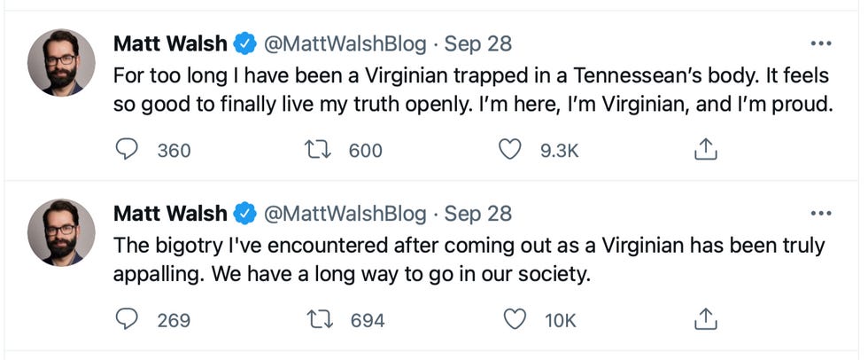This screenshot has height=360, width=868.
Task: Click @MattWalshBlog handle in second tweet
Action: (345, 214)
